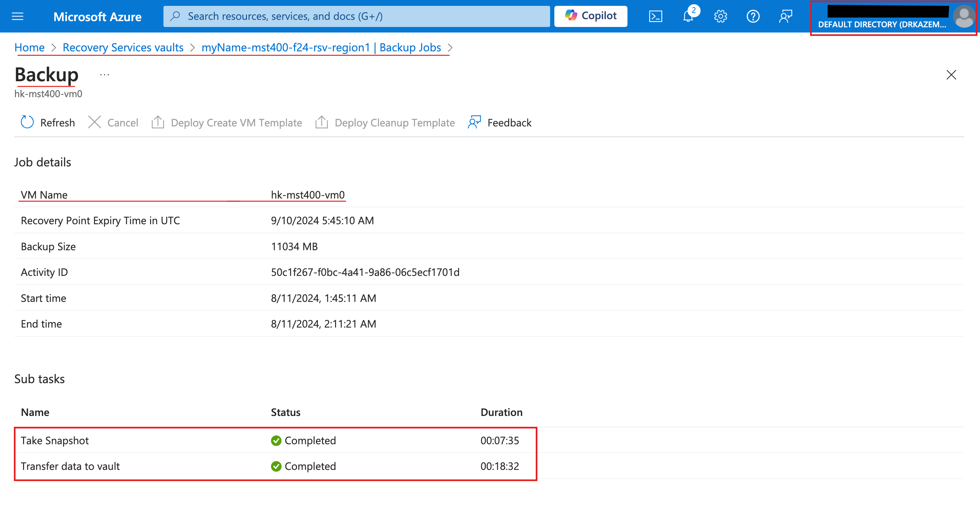Viewport: 980px width, 505px height.
Task: Open Feedback in the command bar
Action: coord(499,123)
